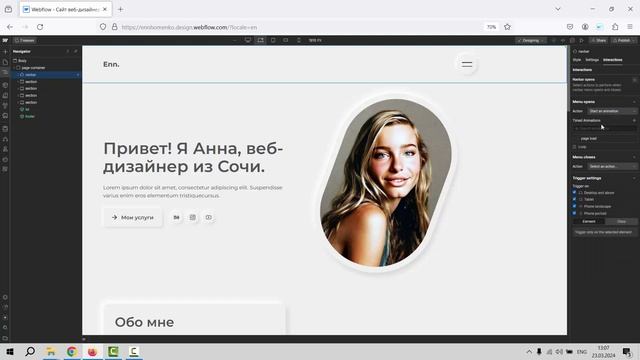Screen dimensions: 640x360
Task: Select Element trigger scope option
Action: pyautogui.click(x=589, y=221)
